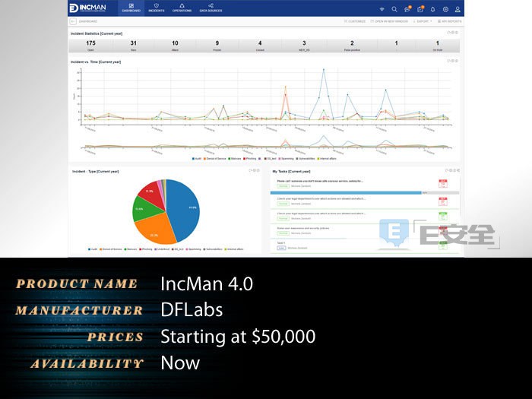Toggle Audit in pie chart legend
Viewport: 532px width, 399px height.
point(93,249)
